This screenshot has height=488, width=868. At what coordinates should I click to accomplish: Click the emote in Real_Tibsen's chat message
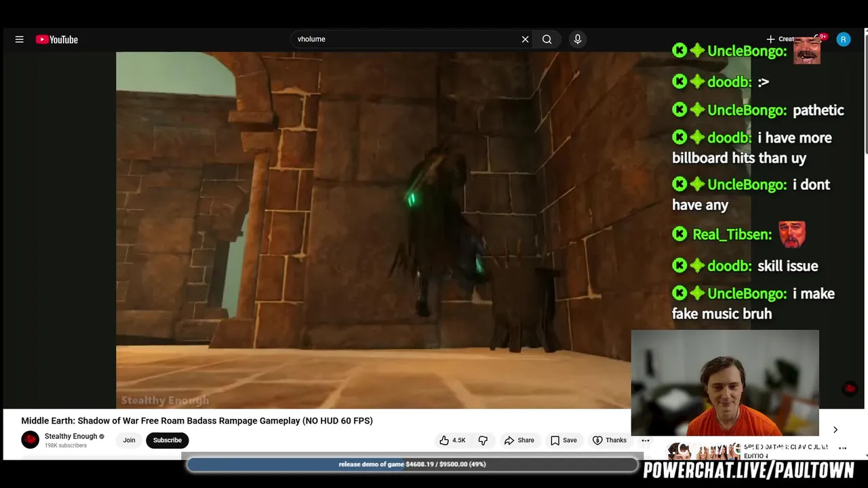[792, 235]
